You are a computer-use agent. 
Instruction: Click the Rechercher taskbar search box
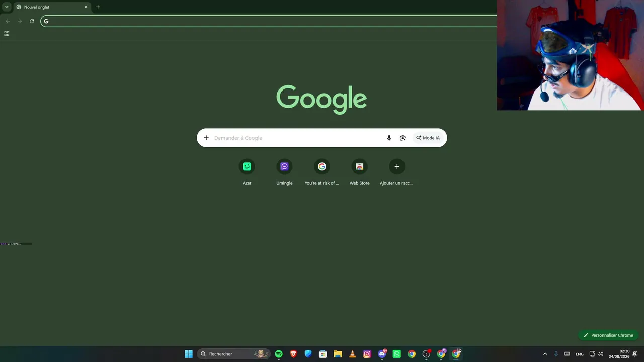pos(233,354)
